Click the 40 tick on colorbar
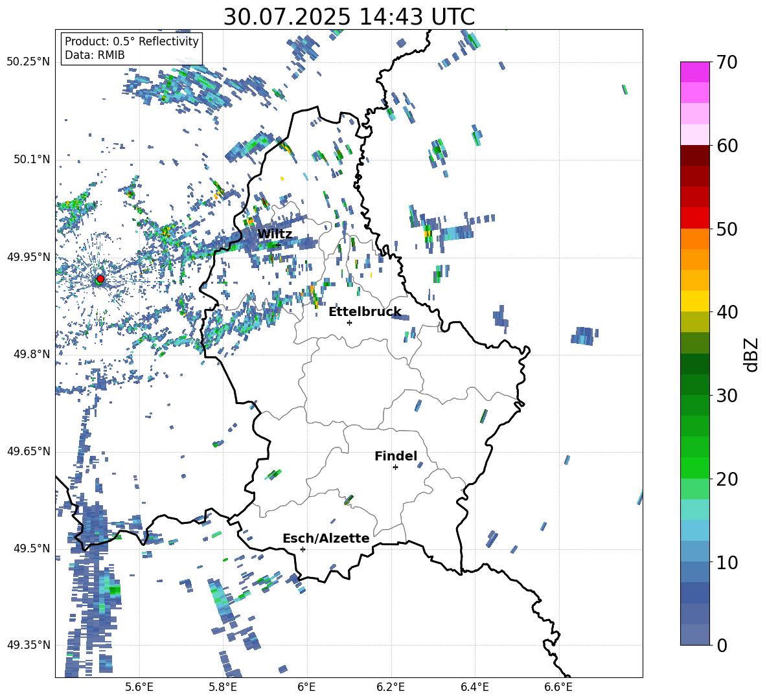The image size is (767, 700). pos(727,312)
